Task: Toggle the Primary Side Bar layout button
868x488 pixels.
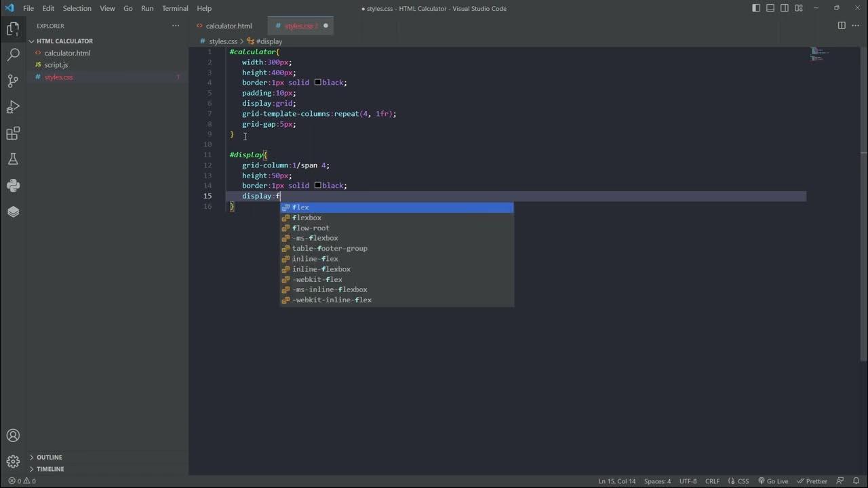Action: (756, 8)
